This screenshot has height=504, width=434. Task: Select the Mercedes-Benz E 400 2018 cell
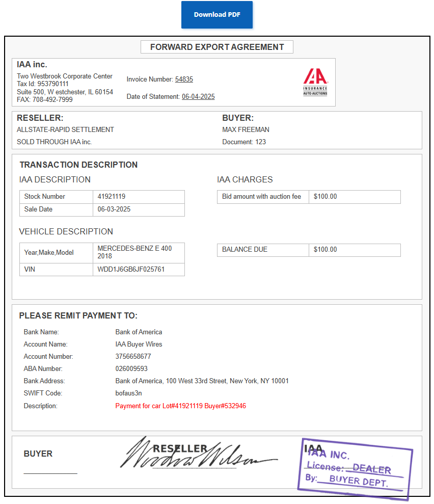pos(139,253)
